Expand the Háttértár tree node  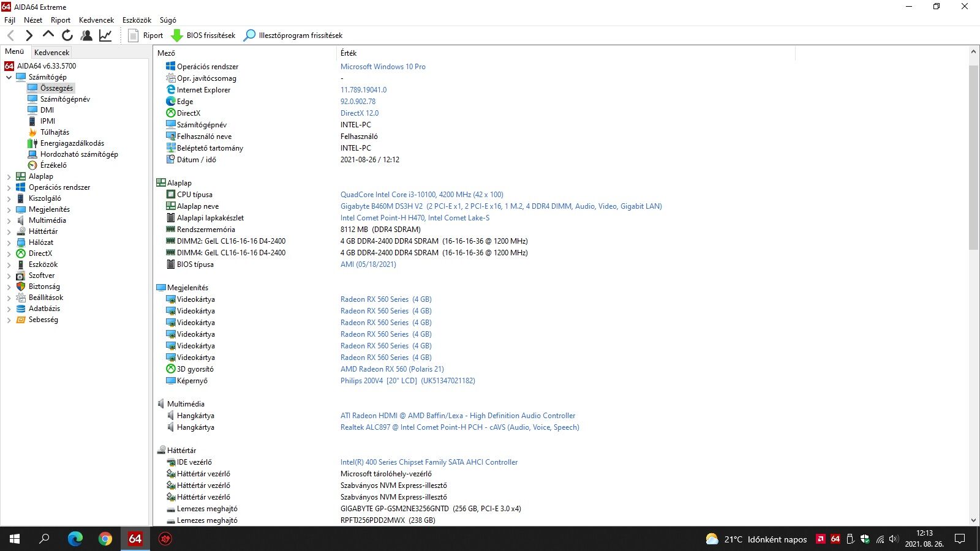click(x=9, y=231)
